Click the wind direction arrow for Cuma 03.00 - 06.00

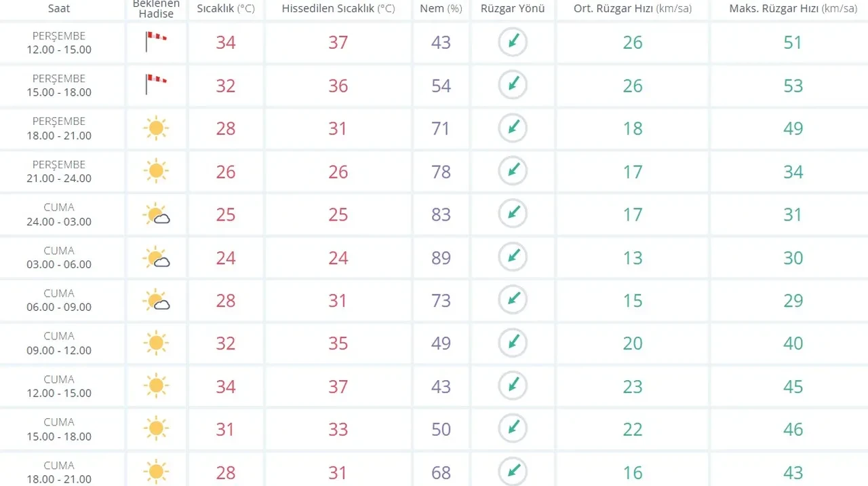[513, 257]
